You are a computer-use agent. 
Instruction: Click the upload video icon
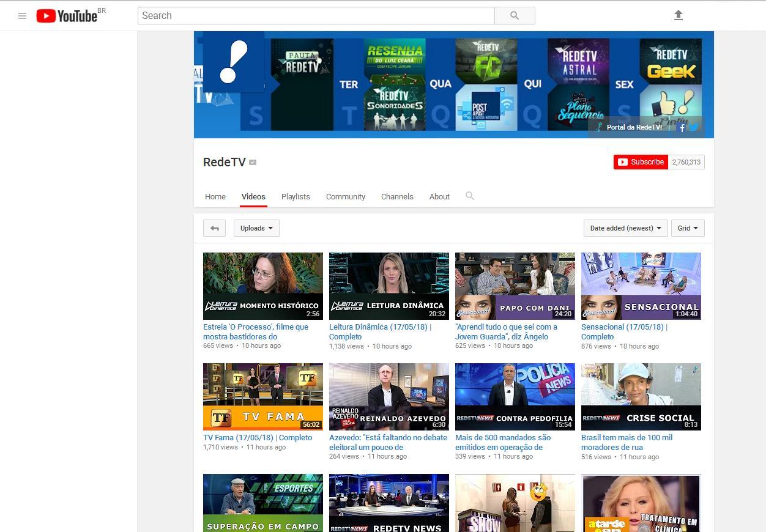pyautogui.click(x=678, y=16)
